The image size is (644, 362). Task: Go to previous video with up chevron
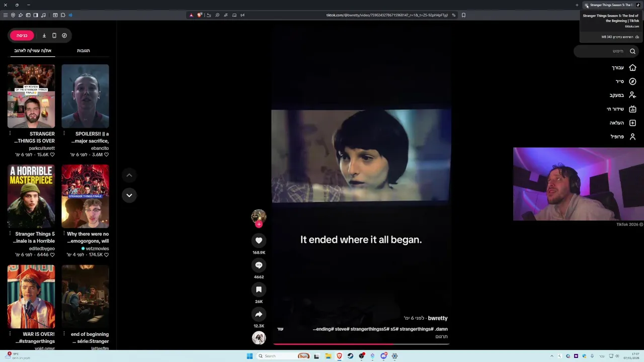(129, 175)
